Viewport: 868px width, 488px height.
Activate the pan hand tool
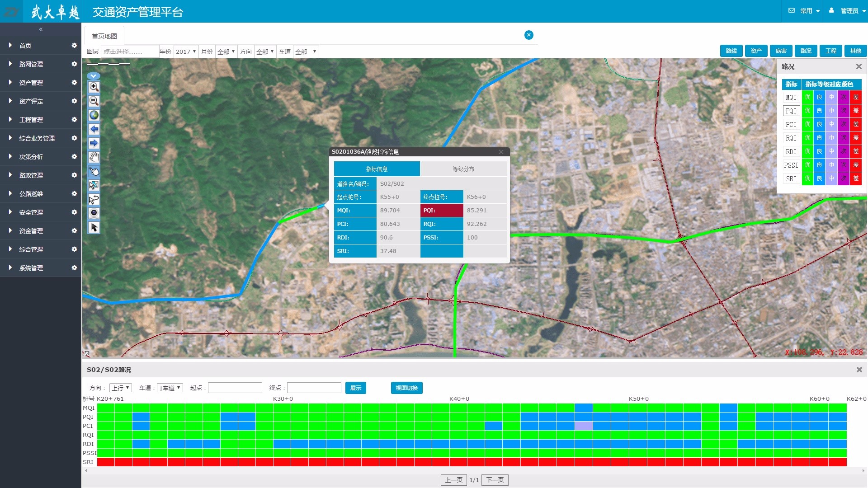coord(94,157)
